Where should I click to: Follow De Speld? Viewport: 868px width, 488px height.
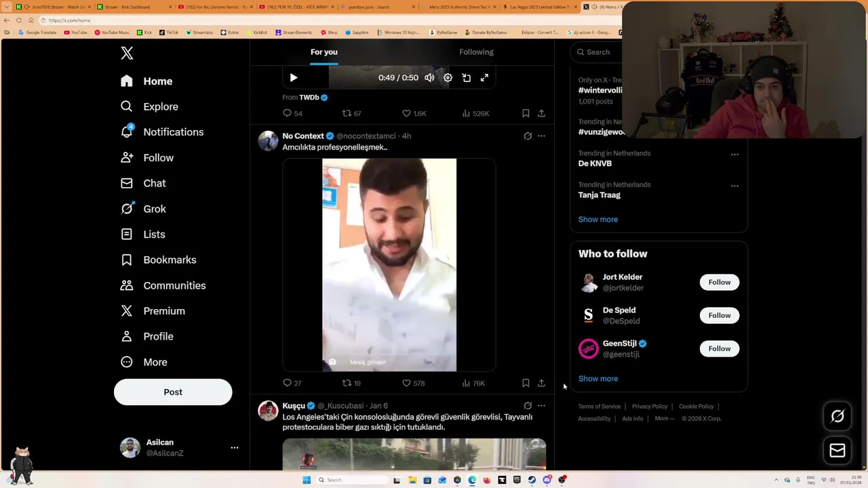(x=719, y=315)
